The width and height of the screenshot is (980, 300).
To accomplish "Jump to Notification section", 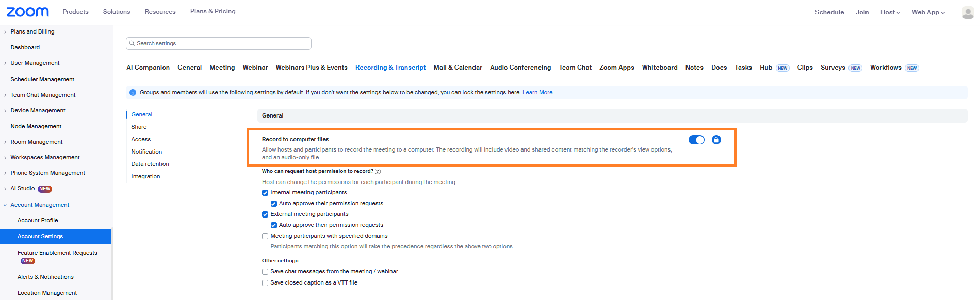I will [146, 152].
